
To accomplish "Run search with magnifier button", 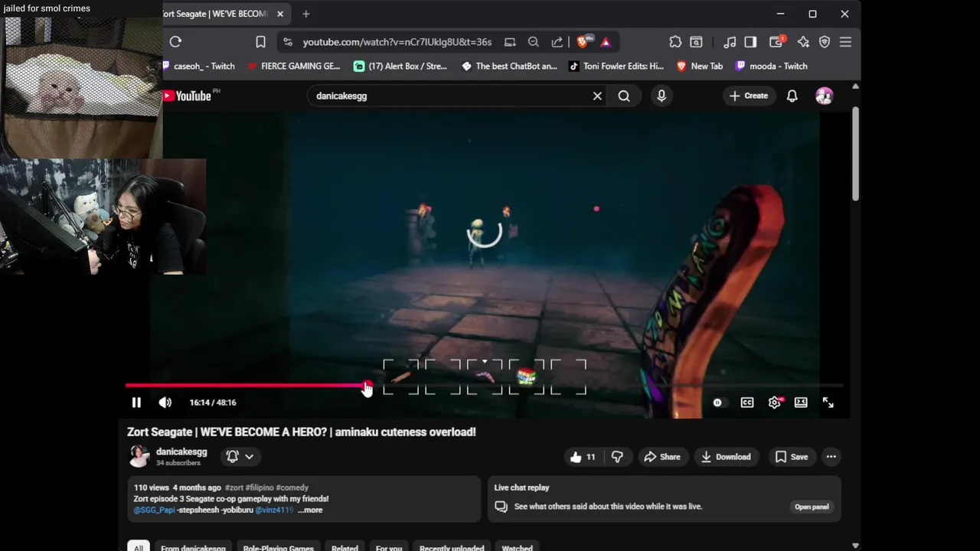I will (624, 96).
